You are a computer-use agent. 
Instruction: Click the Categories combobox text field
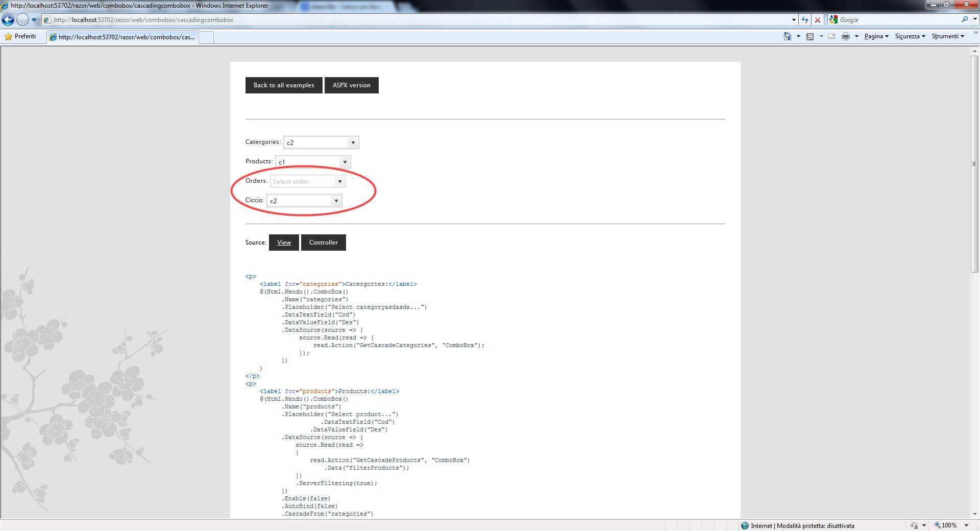click(316, 142)
